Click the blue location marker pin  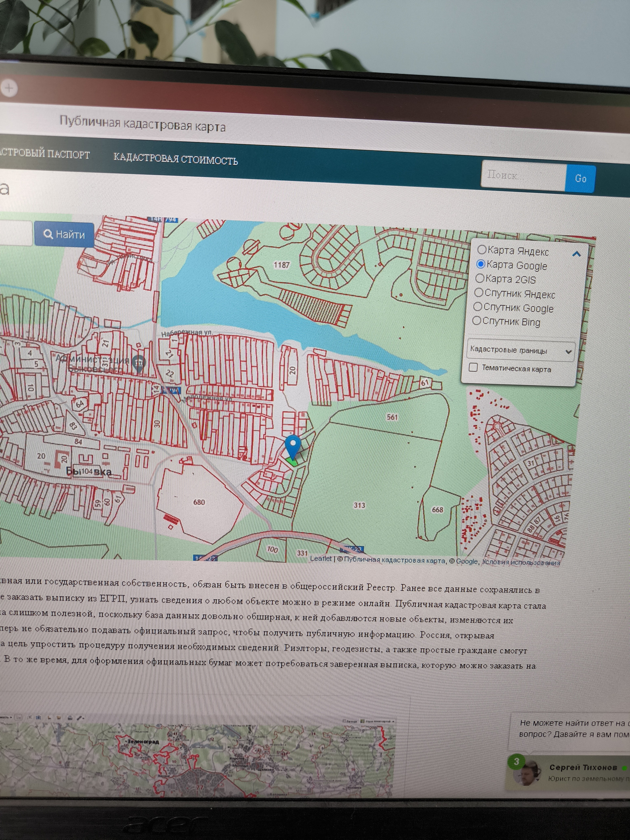(x=292, y=446)
